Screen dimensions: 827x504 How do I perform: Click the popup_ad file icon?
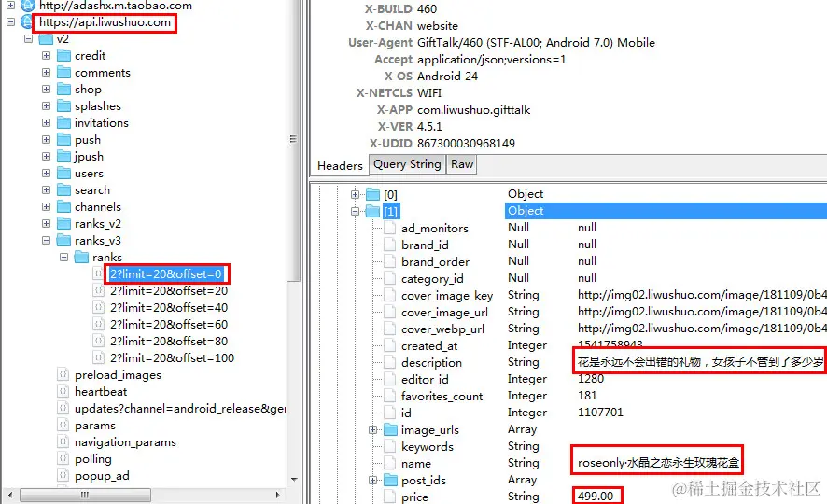[x=63, y=476]
